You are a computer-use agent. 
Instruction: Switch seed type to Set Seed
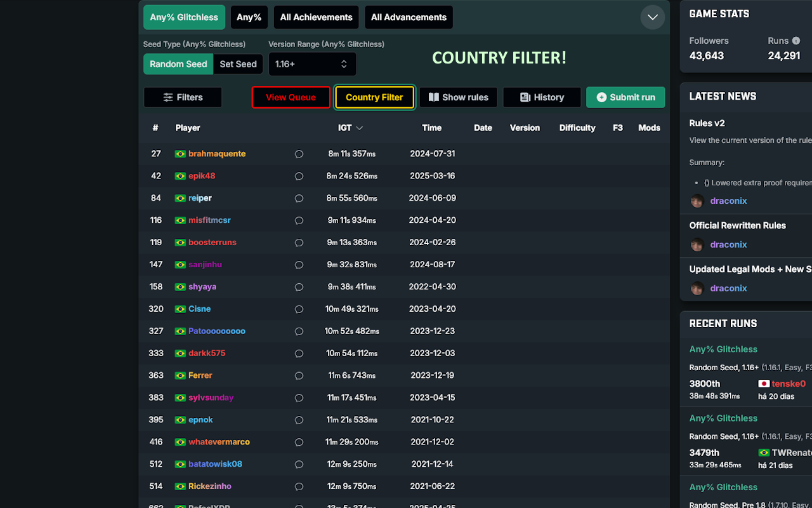pyautogui.click(x=238, y=64)
